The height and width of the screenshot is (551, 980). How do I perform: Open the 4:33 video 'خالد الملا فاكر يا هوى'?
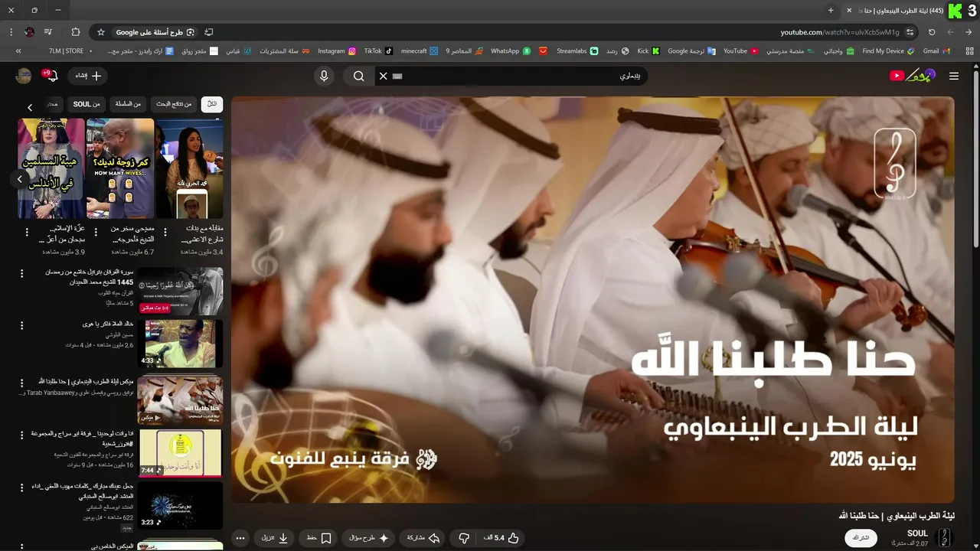pyautogui.click(x=181, y=344)
